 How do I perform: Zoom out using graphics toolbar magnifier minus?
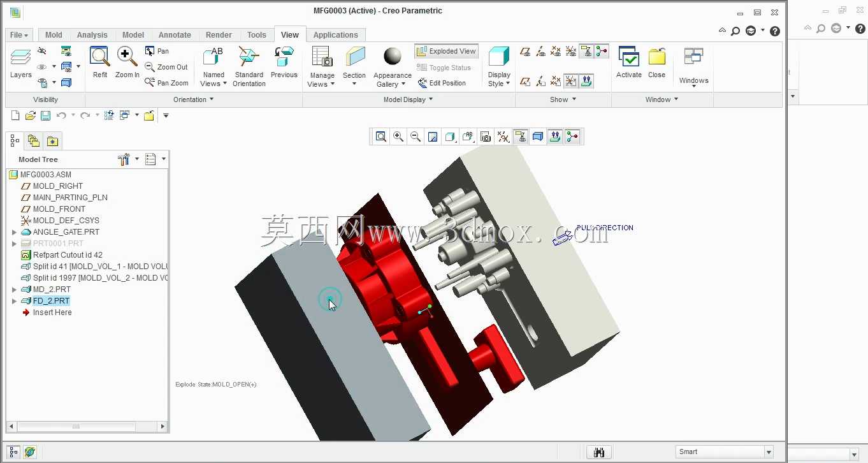point(416,136)
